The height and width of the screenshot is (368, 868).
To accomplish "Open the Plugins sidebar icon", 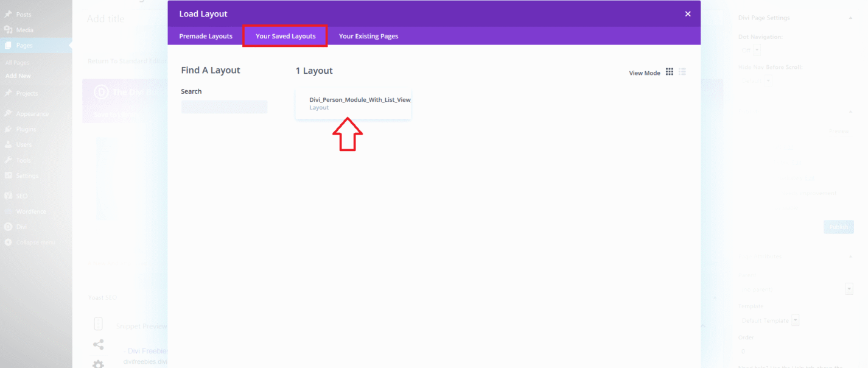I will click(24, 129).
